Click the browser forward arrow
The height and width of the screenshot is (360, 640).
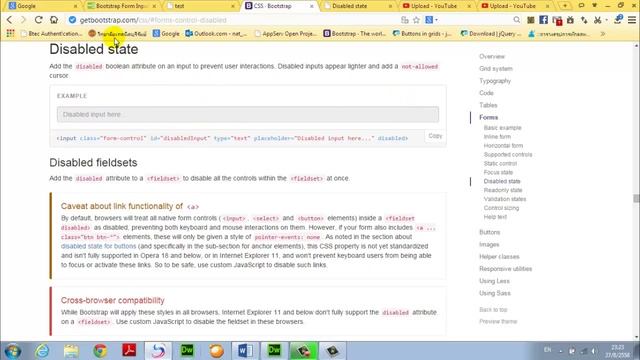tap(23, 20)
